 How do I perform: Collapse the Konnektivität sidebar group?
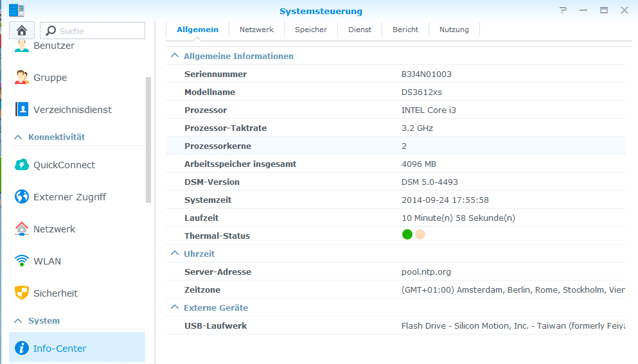pyautogui.click(x=18, y=137)
